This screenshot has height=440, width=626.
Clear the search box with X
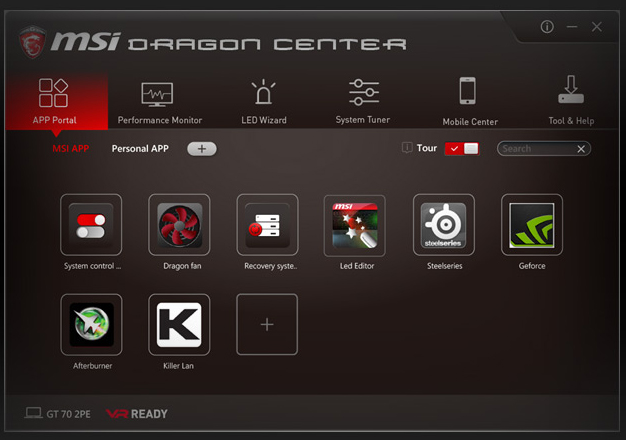(x=581, y=149)
